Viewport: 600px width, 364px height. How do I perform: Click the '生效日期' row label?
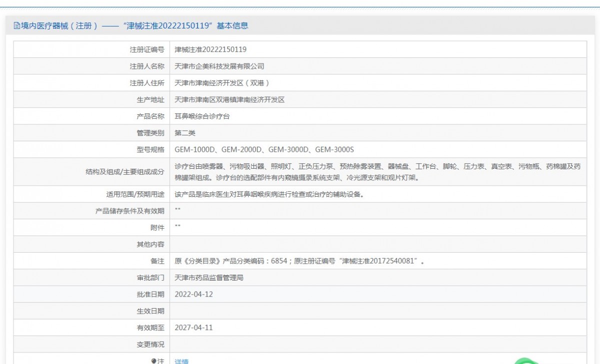[150, 311]
